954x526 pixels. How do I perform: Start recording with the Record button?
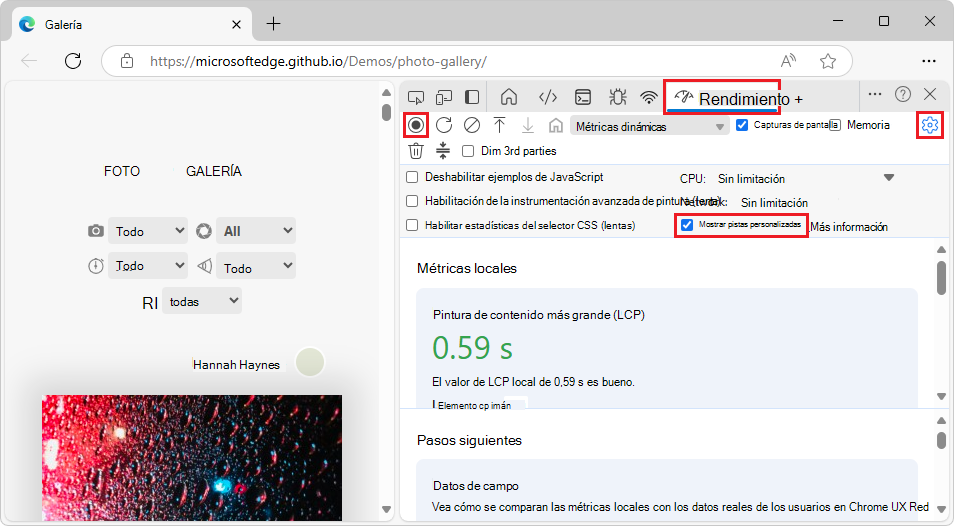(x=416, y=125)
